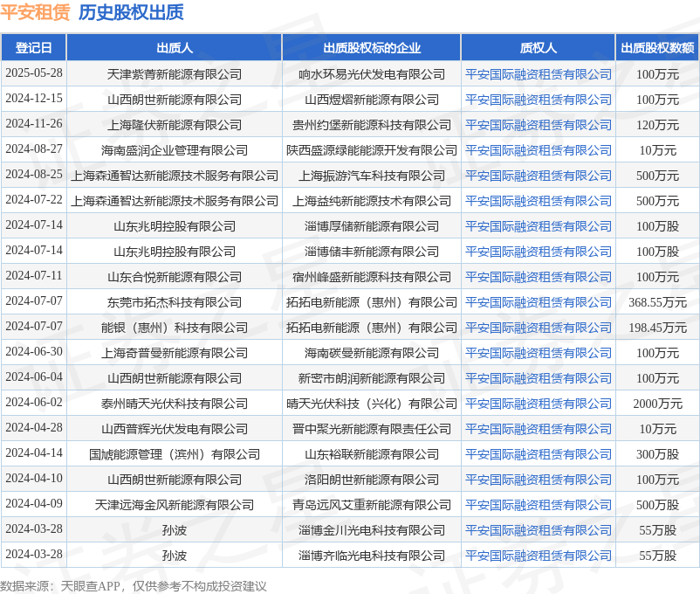Click the 出质股权数额 column header

pyautogui.click(x=657, y=48)
